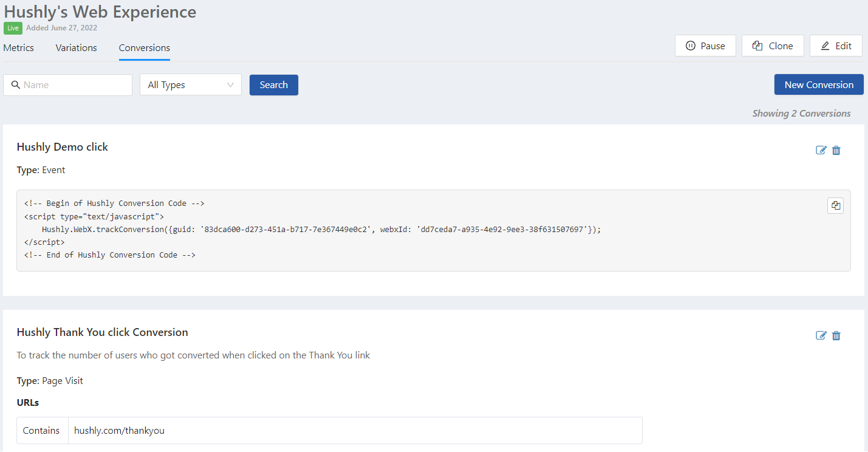Edit Hushly Thank You click Conversion
The image size is (868, 452).
point(821,335)
